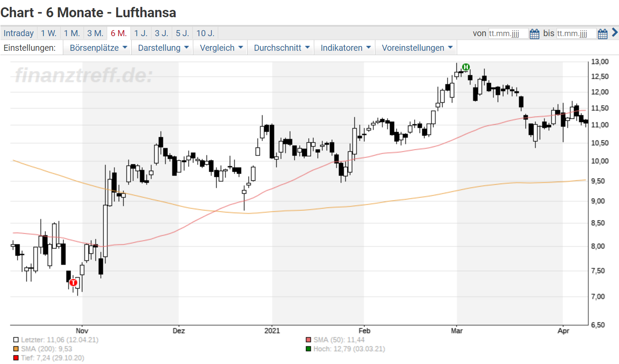Click the 'Mar' x-axis label
The height and width of the screenshot is (364, 619).
(457, 330)
